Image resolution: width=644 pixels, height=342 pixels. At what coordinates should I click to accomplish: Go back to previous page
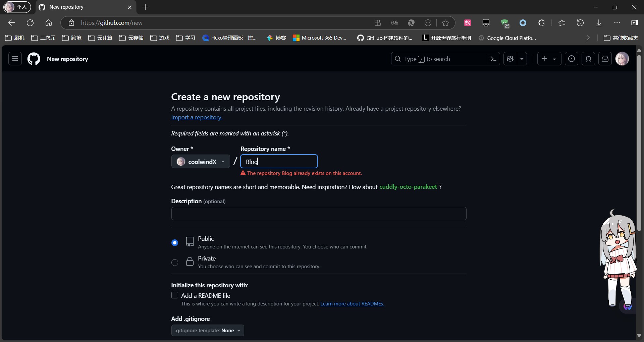(x=12, y=23)
